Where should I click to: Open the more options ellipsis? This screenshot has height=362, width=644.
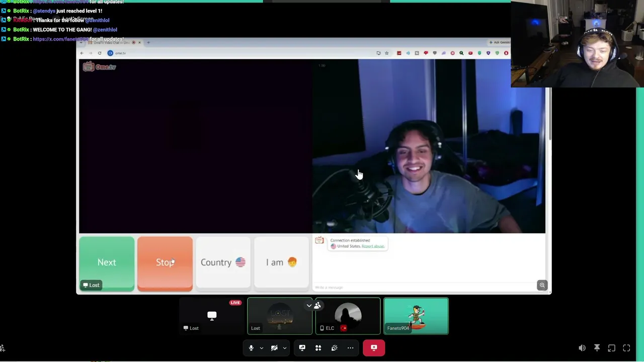tap(350, 348)
